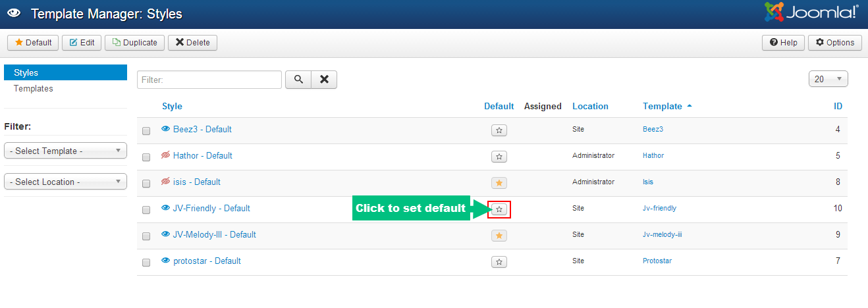Open the Beez3 template link

(653, 129)
